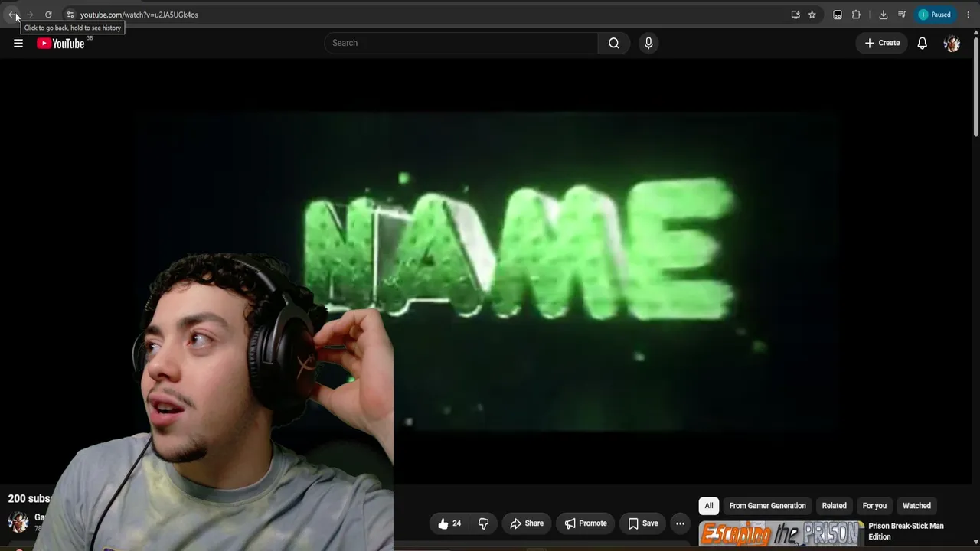Open the Chrome three-dot menu

point(968,15)
